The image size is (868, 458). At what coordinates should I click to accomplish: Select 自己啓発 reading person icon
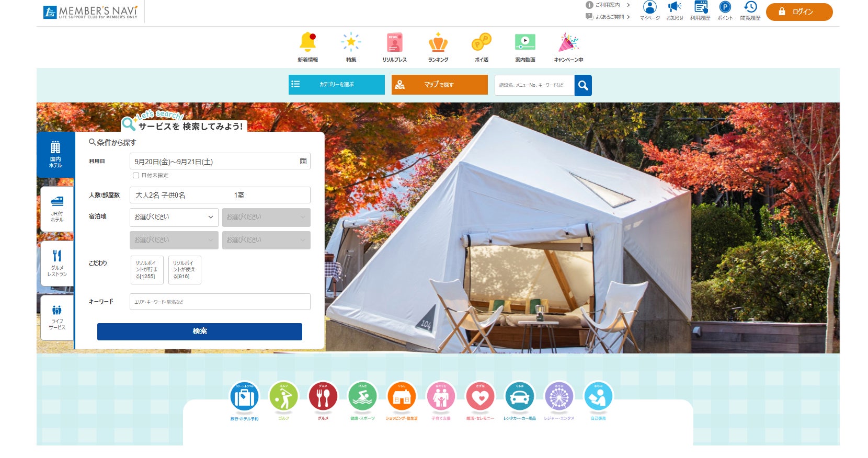point(598,397)
